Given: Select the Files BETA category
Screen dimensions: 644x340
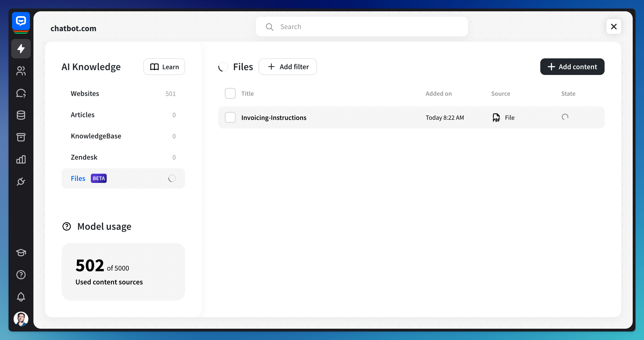Looking at the screenshot, I should [x=123, y=178].
